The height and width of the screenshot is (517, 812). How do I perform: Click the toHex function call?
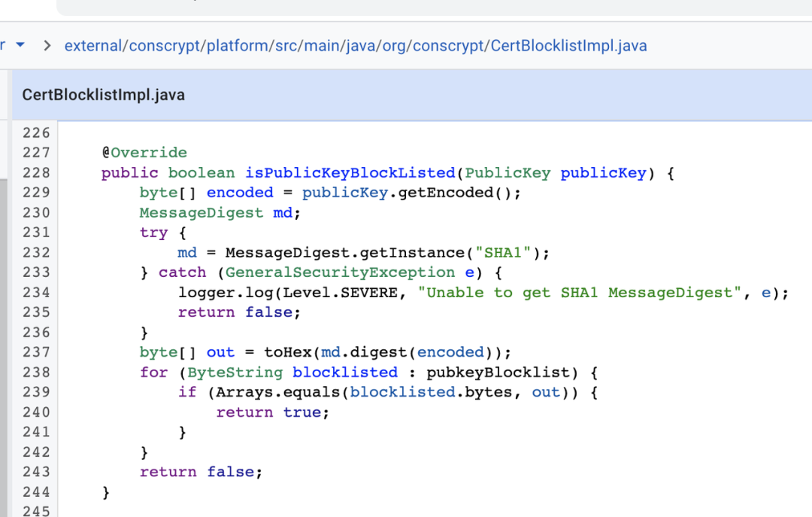point(288,352)
